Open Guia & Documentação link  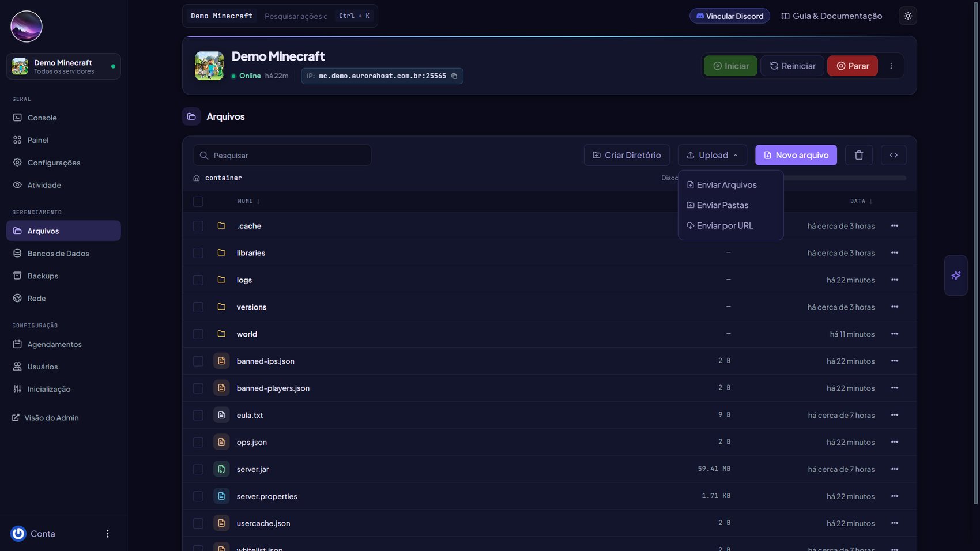click(832, 16)
